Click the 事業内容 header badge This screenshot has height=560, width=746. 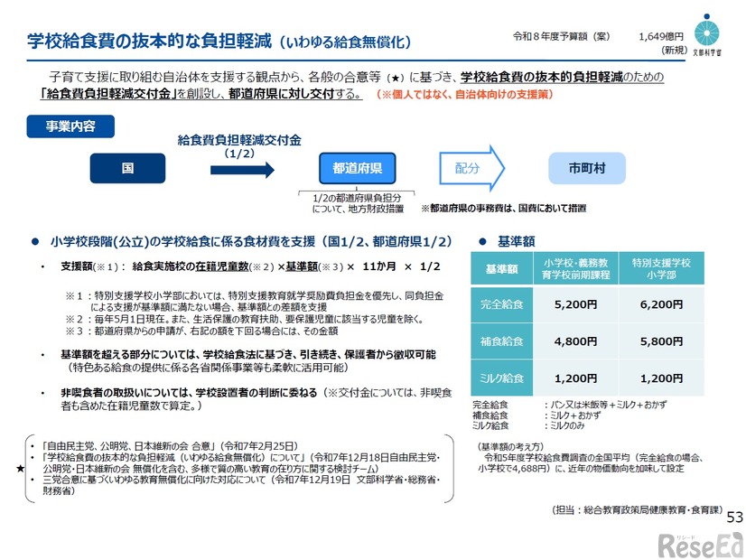[x=71, y=126]
